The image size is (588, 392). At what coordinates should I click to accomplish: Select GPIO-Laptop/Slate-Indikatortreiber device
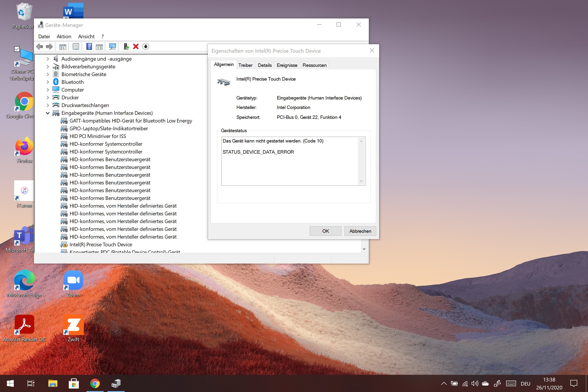point(109,129)
